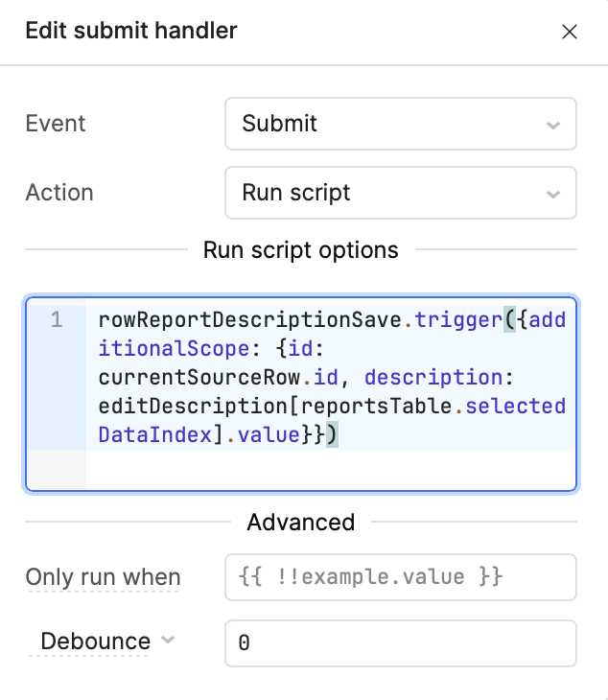Open the Event dropdown showing Submit
The height and width of the screenshot is (700, 608).
pos(401,124)
